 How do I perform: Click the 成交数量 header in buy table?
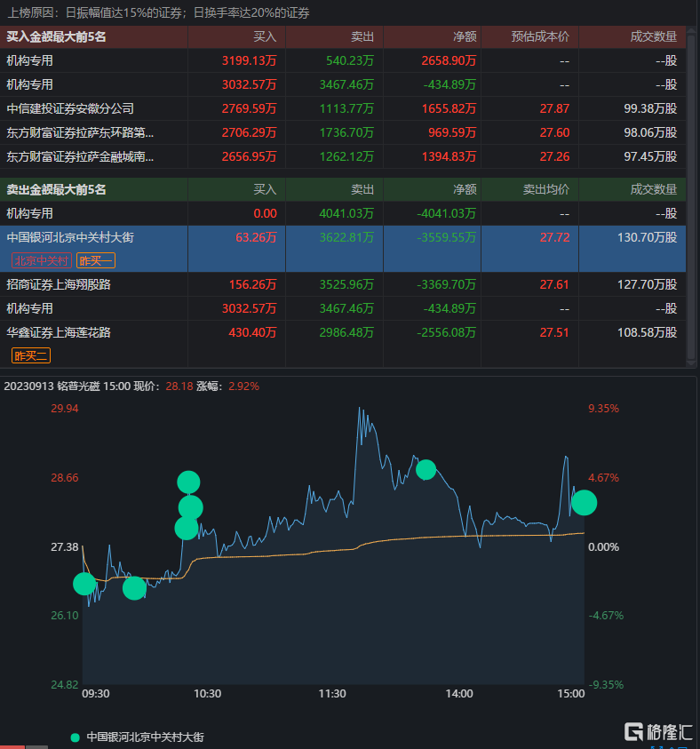(x=653, y=36)
